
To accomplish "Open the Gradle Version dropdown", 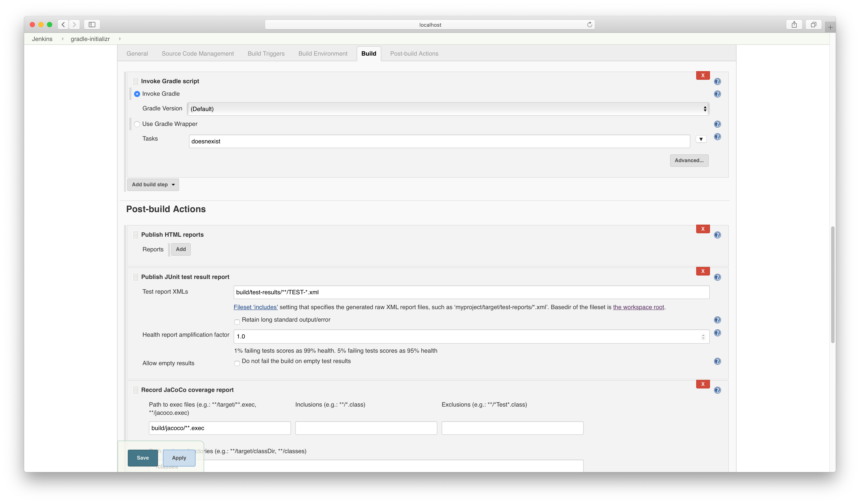I will tap(447, 108).
